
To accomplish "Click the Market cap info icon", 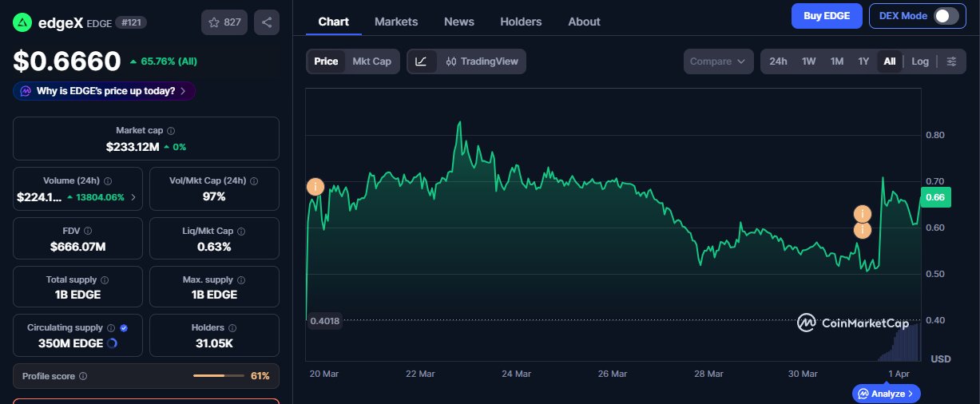I will coord(171,130).
